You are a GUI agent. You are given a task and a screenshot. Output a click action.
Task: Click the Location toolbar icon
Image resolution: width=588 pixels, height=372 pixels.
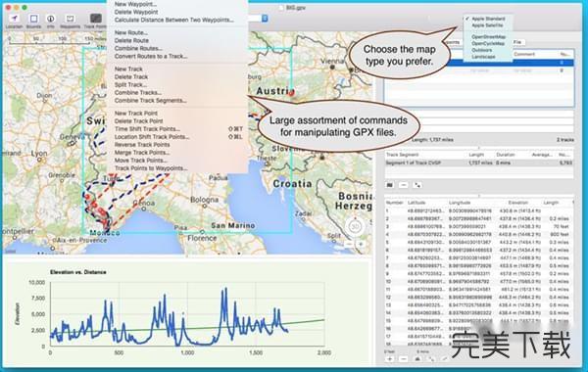15,19
